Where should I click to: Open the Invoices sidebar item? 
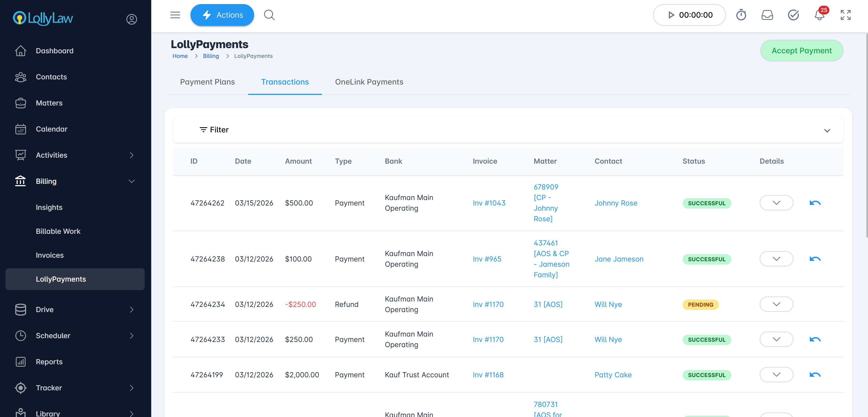[x=50, y=255]
